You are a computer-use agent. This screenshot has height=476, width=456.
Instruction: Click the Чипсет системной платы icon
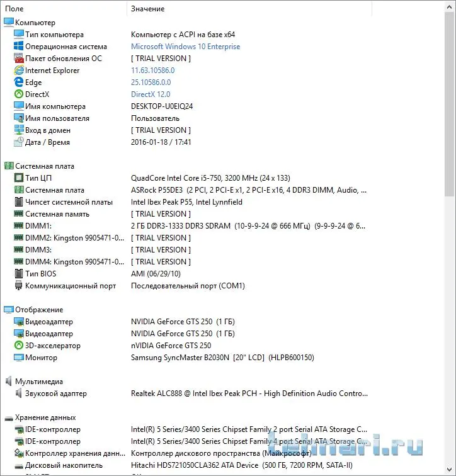[18, 201]
